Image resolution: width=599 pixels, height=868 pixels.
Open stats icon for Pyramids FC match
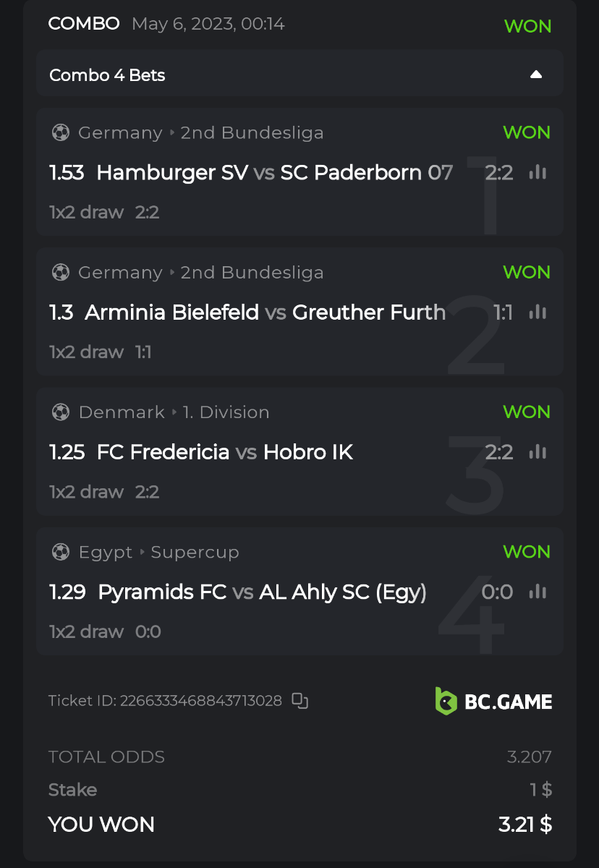point(538,592)
